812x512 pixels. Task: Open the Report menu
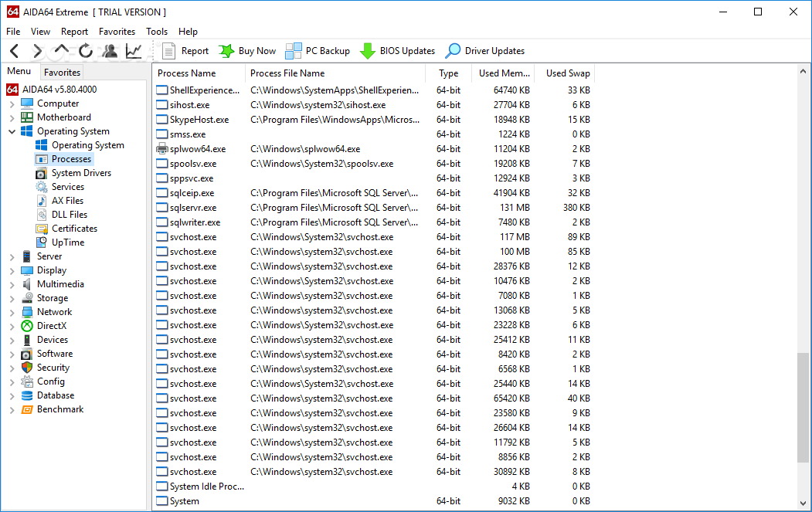(x=75, y=32)
